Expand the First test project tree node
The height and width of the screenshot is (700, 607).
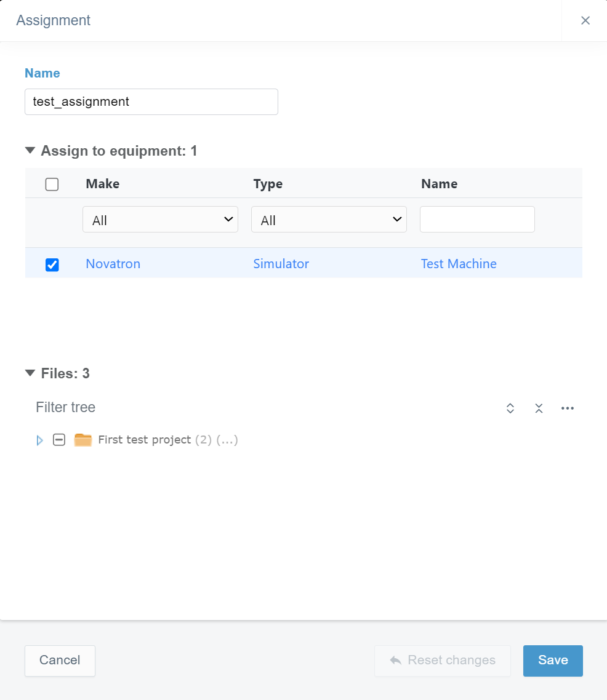40,440
